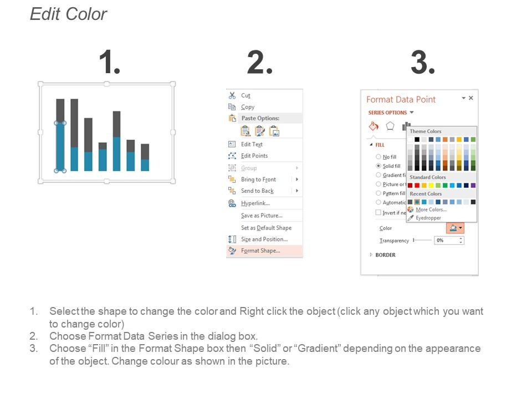Click More Colors in the color picker

coord(431,209)
